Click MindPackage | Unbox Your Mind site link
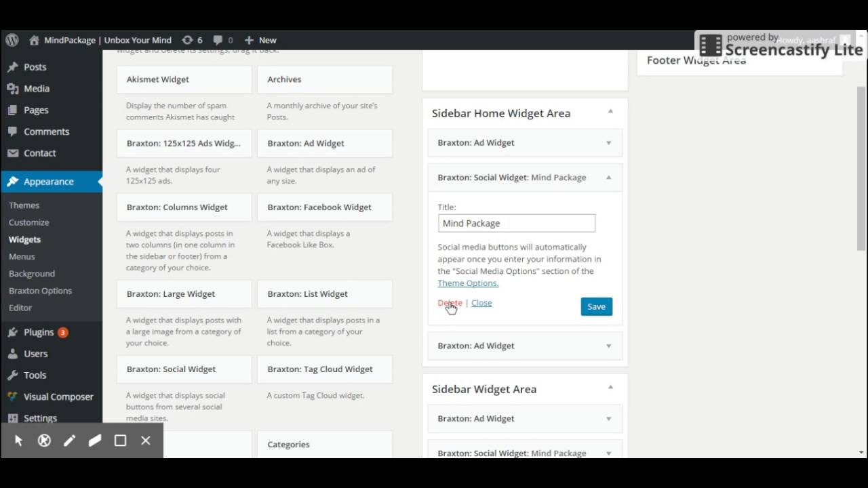Image resolution: width=868 pixels, height=488 pixels. pyautogui.click(x=108, y=40)
